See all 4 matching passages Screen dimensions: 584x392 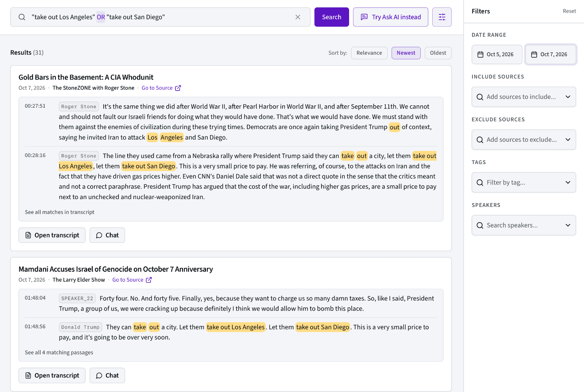(x=59, y=353)
